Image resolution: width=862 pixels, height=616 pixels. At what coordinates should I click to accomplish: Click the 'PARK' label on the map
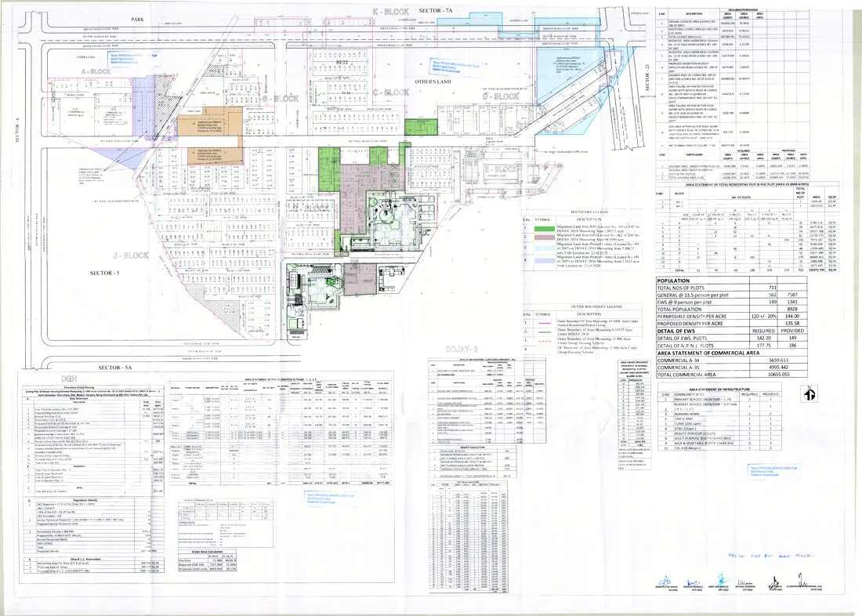[137, 20]
